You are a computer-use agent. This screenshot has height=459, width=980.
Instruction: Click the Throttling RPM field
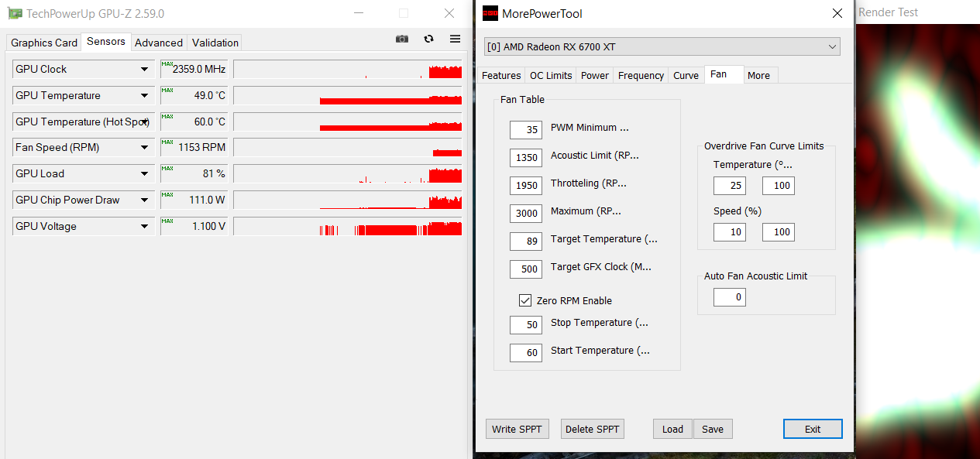coord(526,185)
